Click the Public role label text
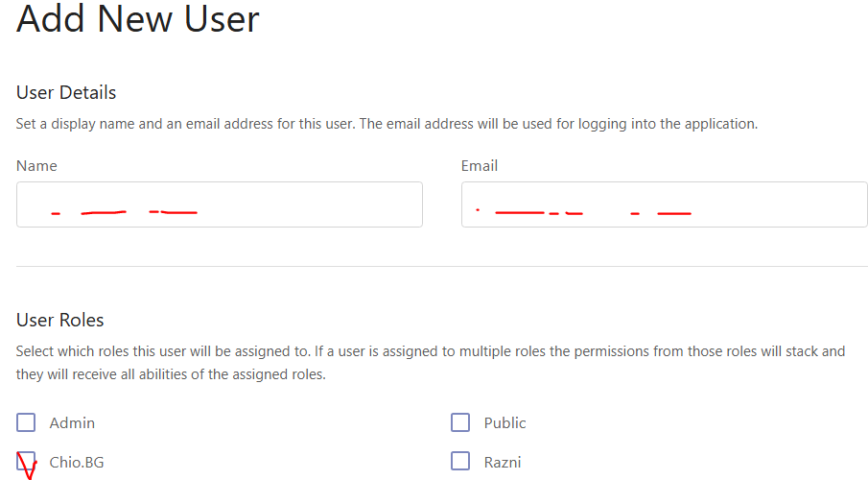 tap(504, 423)
